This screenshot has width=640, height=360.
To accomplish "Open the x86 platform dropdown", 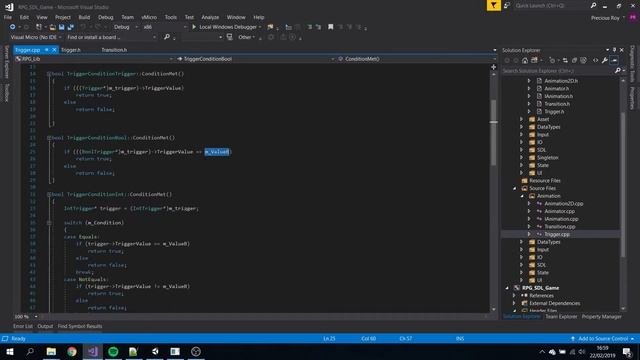I will 164,27.
